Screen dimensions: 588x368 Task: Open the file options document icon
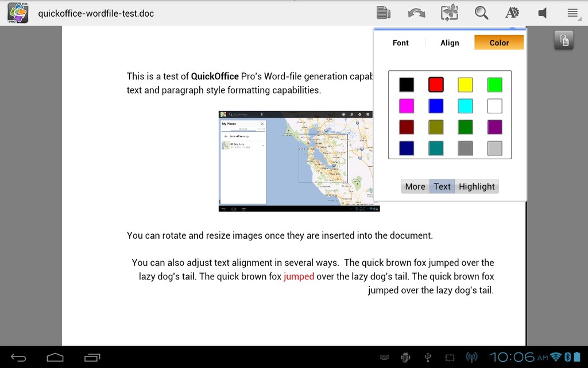(383, 13)
